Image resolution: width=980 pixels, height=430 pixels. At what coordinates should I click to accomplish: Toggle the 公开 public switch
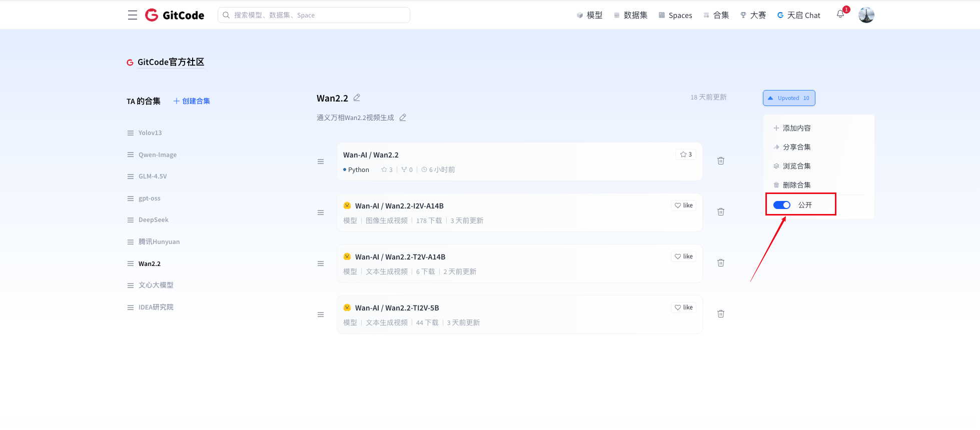pyautogui.click(x=782, y=205)
